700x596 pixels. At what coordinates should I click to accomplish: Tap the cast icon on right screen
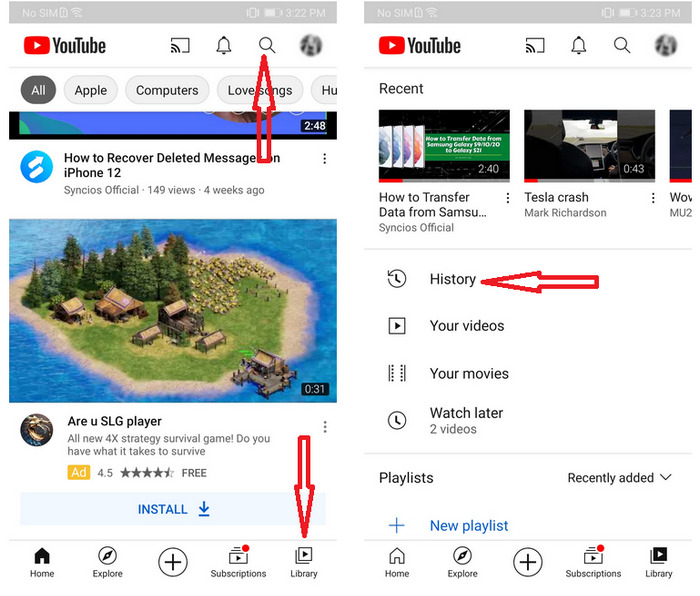click(535, 46)
